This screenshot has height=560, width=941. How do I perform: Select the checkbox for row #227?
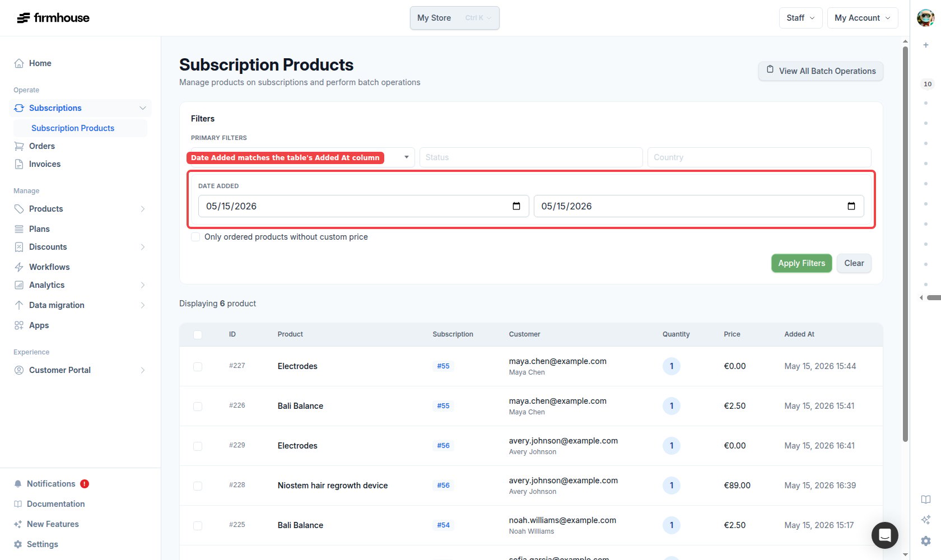coord(198,366)
